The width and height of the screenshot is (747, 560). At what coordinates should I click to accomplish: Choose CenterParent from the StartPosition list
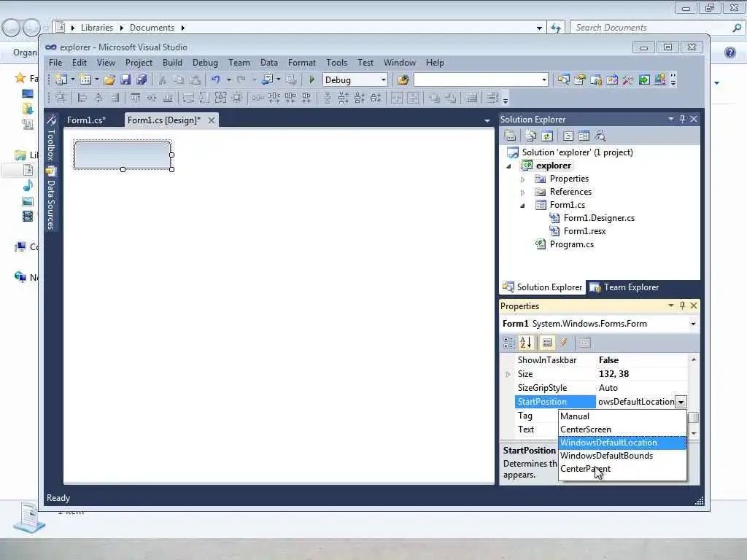pos(622,469)
